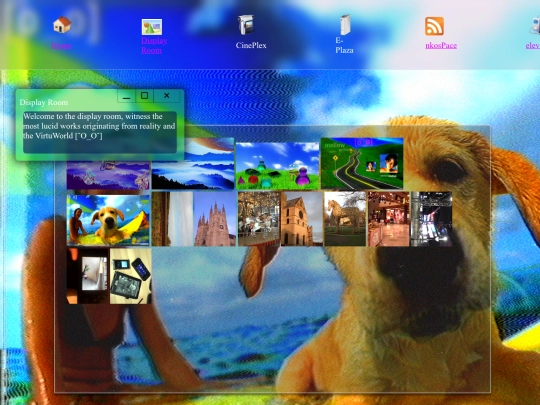Open the cathedral against blue sky thumbnail
This screenshot has height=405, width=540.
(x=215, y=219)
